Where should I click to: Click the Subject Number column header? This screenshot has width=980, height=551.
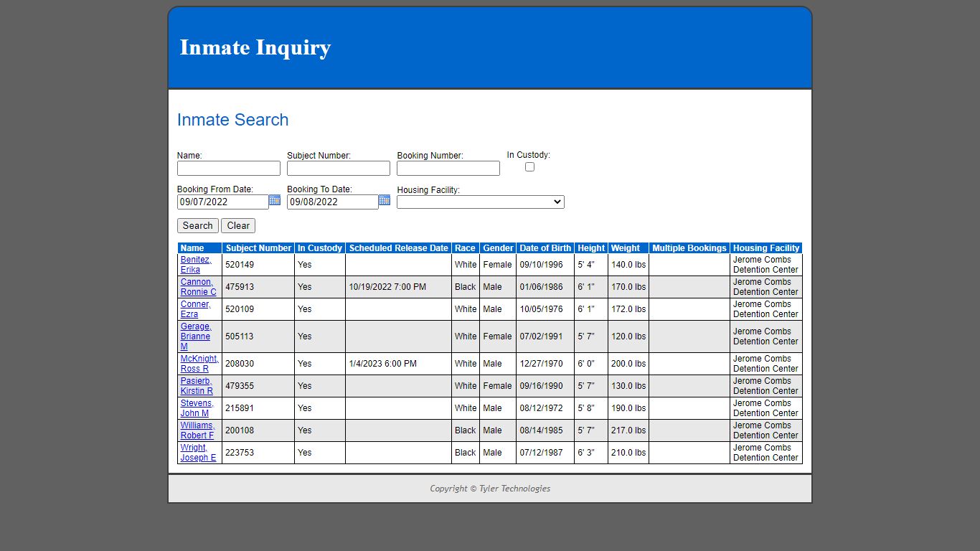258,248
